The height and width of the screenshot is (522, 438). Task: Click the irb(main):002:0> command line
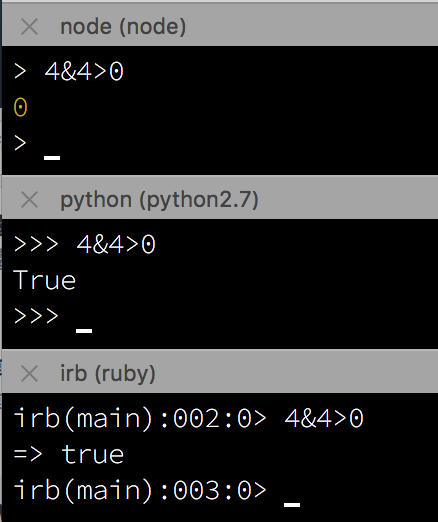click(x=188, y=418)
